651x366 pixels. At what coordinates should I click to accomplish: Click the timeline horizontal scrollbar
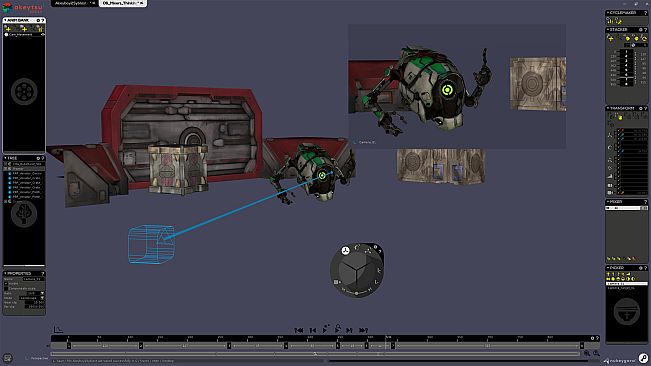pos(315,354)
